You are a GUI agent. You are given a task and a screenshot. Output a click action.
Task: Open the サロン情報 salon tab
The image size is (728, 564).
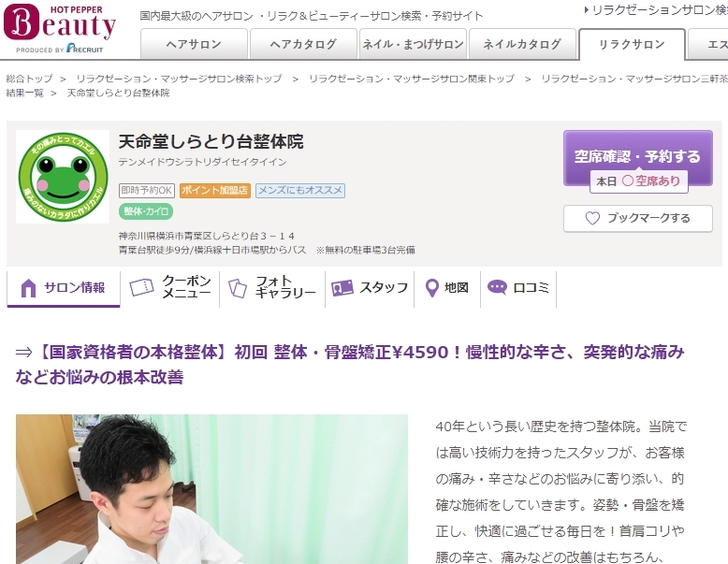pos(64,288)
